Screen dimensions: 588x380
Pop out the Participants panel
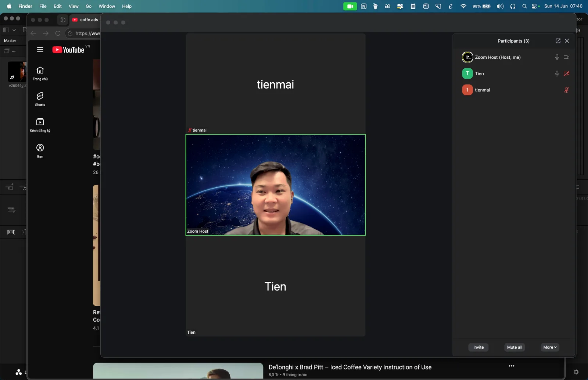(x=558, y=41)
